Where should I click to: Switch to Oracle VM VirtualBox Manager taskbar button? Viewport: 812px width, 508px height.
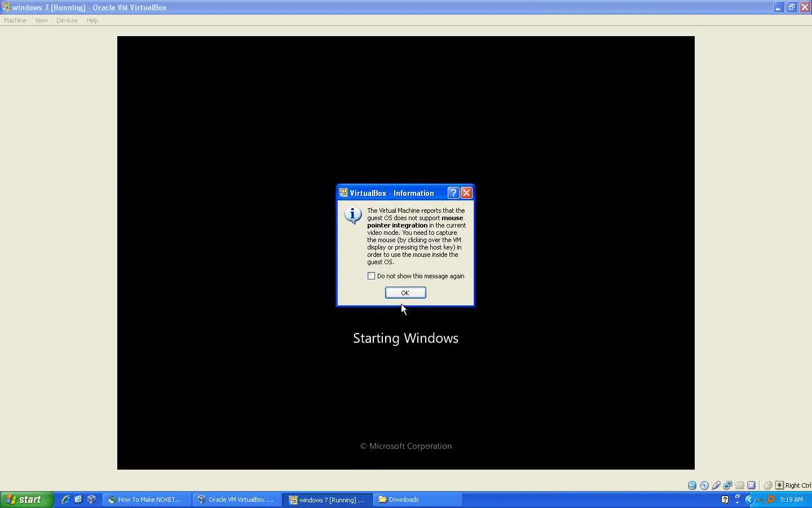tap(237, 500)
